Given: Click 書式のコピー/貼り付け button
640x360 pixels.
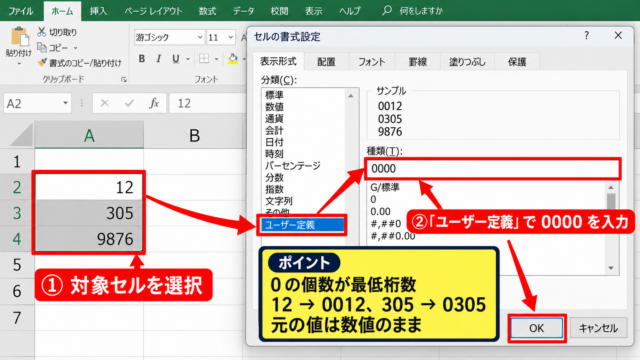Looking at the screenshot, I should tap(80, 63).
